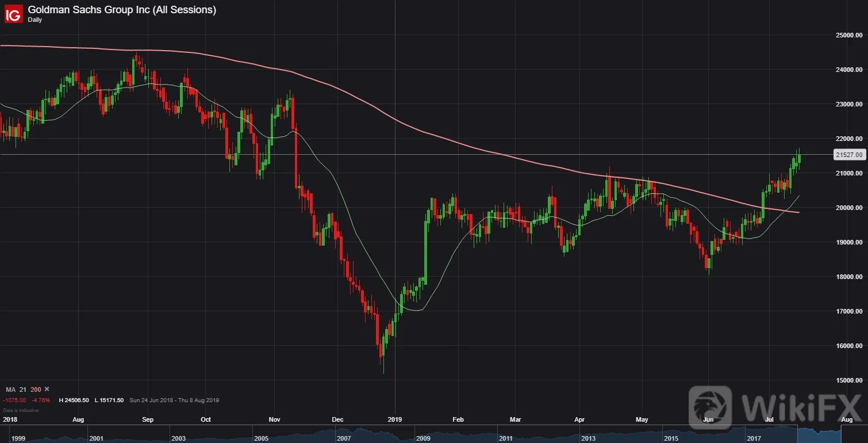Click the date range Sun 24 Jun 2018 - Thu 8 Aug 2019

point(174,400)
